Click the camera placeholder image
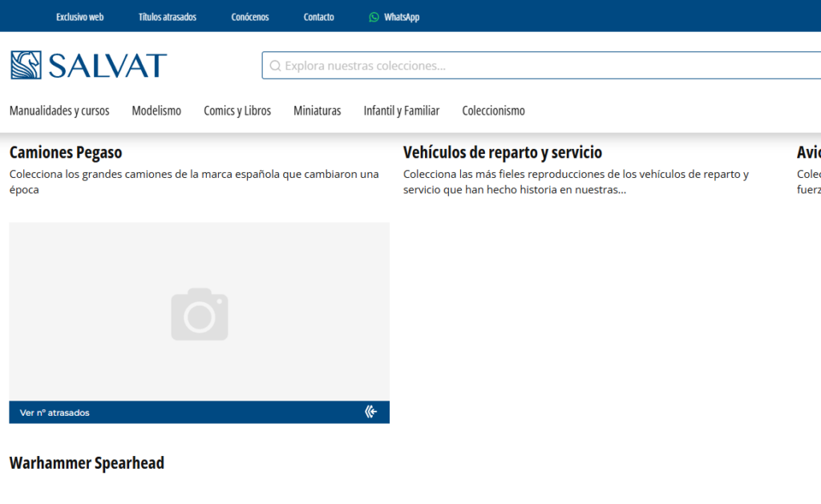The width and height of the screenshot is (821, 504). (199, 314)
